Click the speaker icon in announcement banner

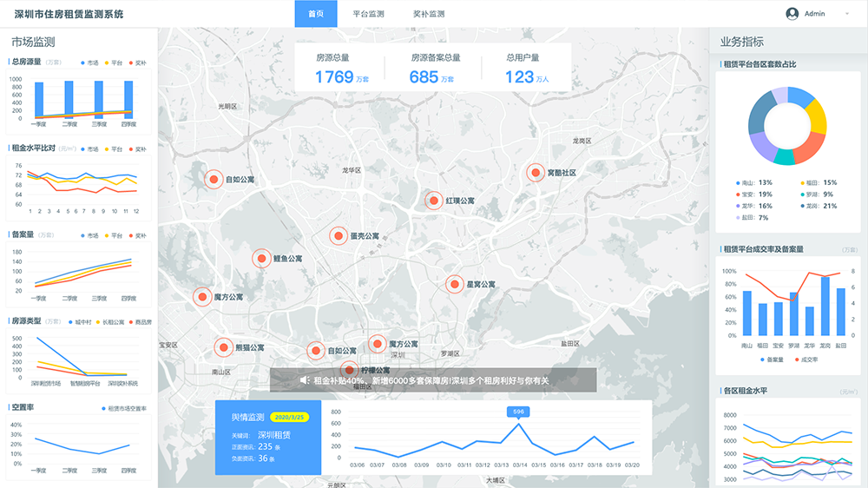[x=305, y=380]
